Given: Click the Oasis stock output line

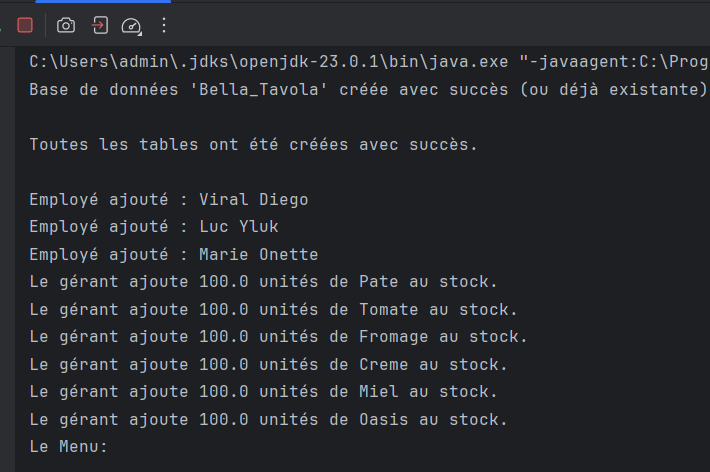Looking at the screenshot, I should (268, 419).
